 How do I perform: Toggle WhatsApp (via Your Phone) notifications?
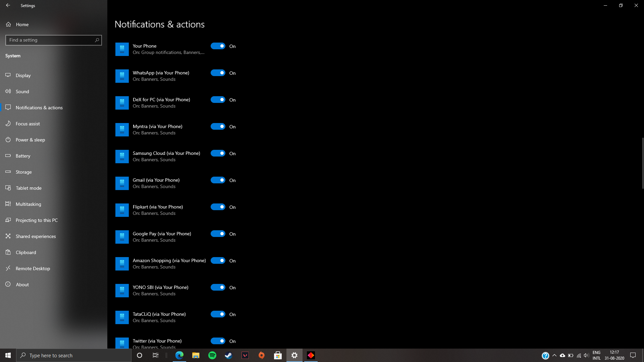pyautogui.click(x=218, y=73)
